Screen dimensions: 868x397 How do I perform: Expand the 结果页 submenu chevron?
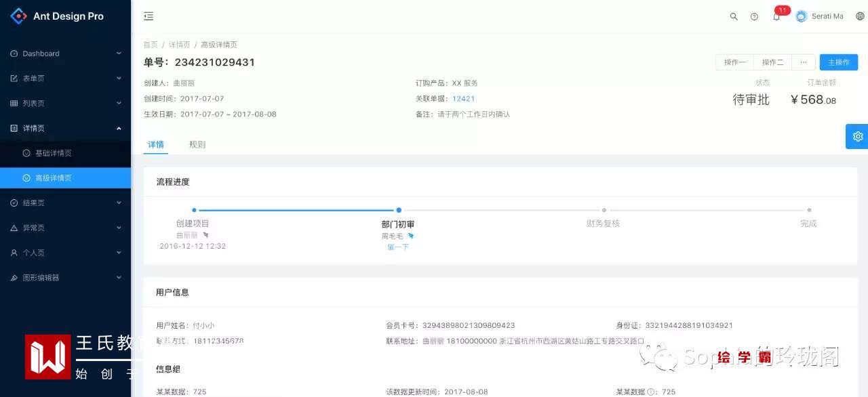(119, 203)
